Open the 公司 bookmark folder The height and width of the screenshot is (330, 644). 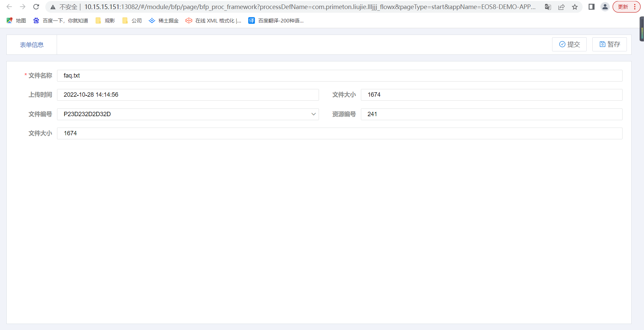pos(132,21)
